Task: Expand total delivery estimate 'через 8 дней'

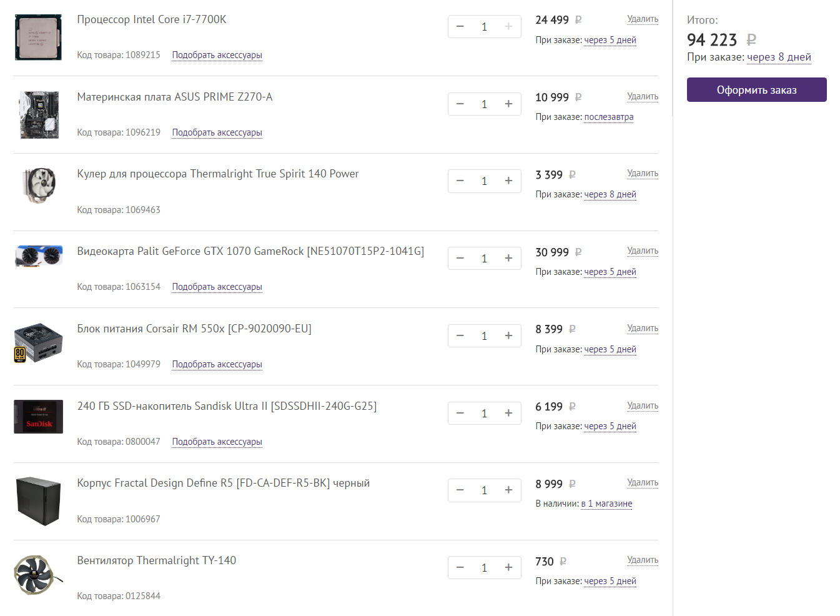Action: click(779, 57)
